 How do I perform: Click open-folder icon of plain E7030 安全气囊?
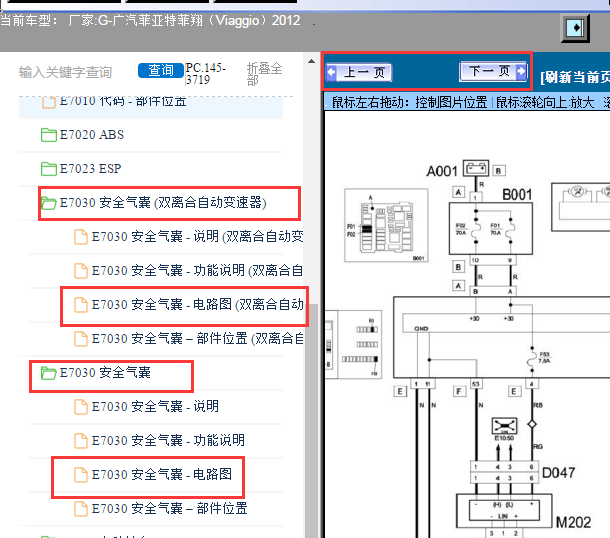pos(49,373)
